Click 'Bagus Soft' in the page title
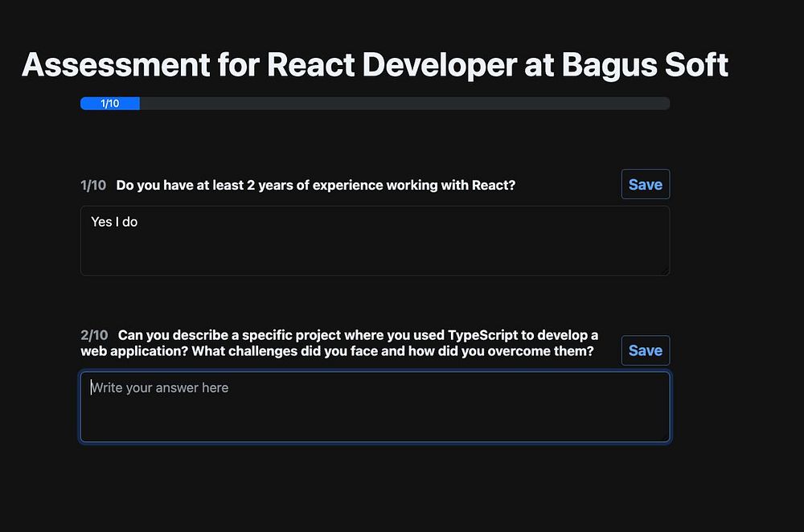804x532 pixels. coord(645,64)
